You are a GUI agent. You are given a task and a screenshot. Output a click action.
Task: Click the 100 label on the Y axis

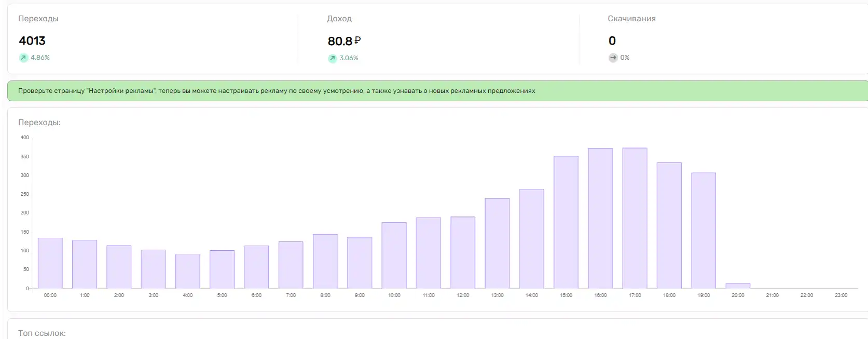pos(24,251)
